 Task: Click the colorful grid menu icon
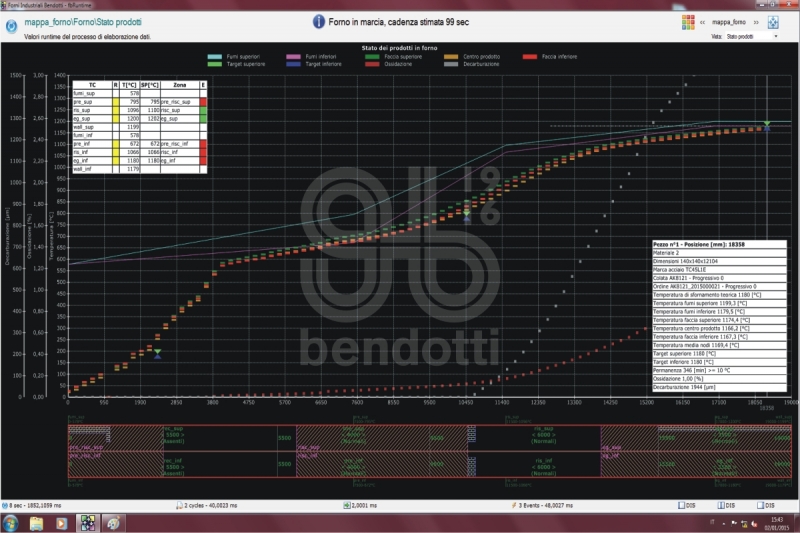click(x=688, y=21)
